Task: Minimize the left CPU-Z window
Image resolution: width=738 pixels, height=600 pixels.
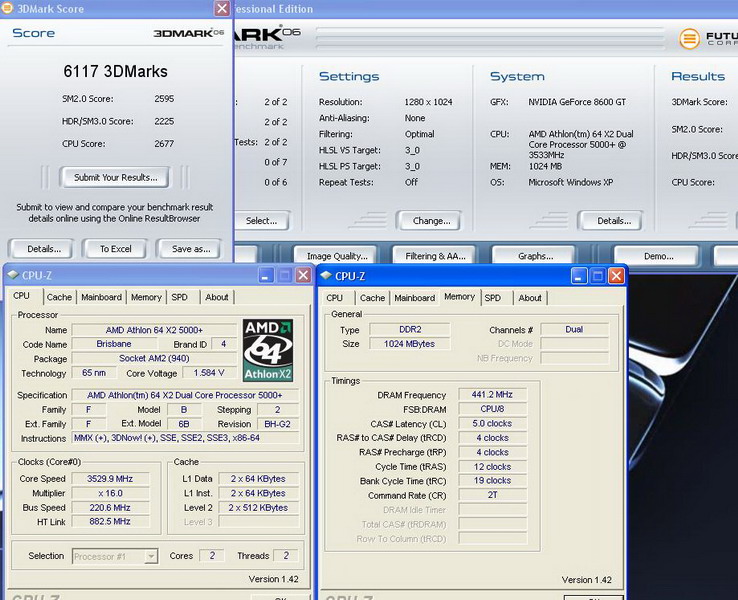Action: [x=266, y=275]
